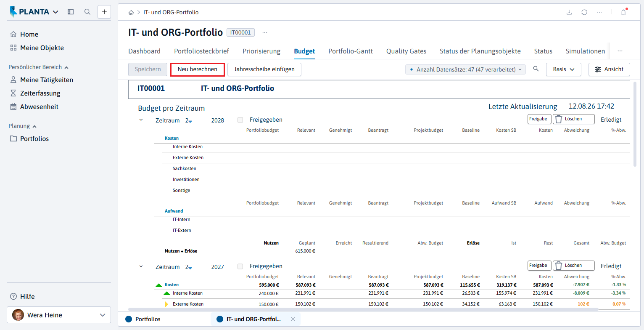The height and width of the screenshot is (330, 644).
Task: Open the notifications bell
Action: 623,12
